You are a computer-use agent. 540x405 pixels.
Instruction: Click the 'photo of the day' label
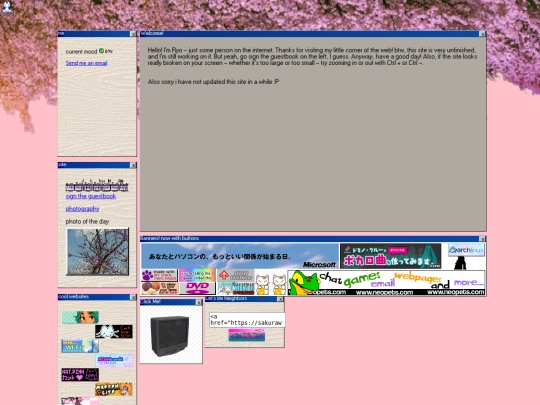point(87,221)
